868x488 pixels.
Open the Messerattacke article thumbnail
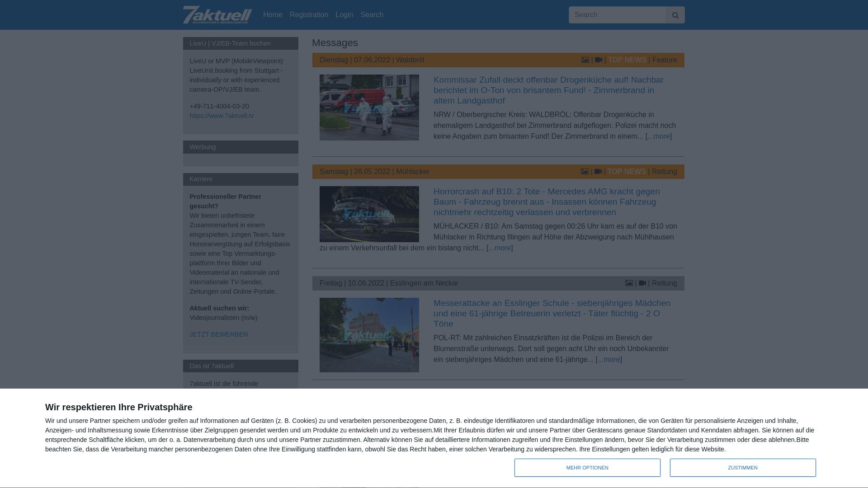369,335
